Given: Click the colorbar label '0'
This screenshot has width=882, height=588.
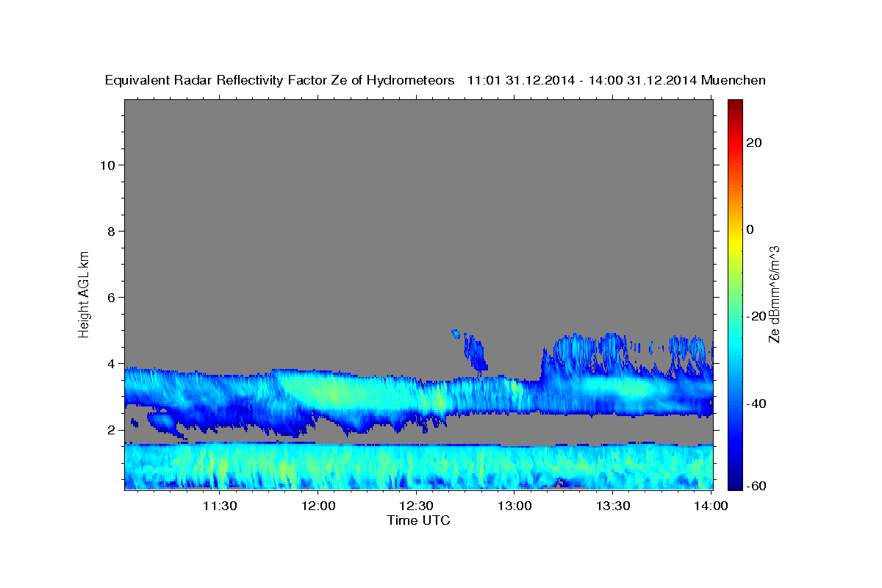Looking at the screenshot, I should click(750, 229).
